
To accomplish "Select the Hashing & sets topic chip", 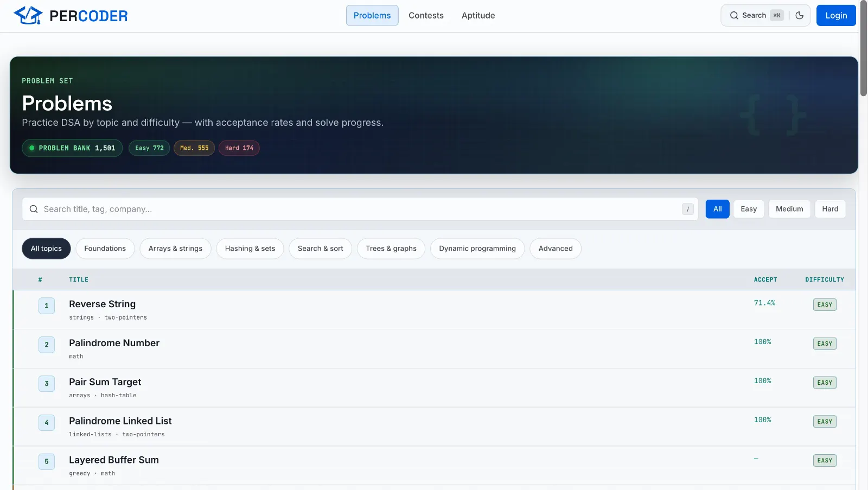I will point(250,249).
